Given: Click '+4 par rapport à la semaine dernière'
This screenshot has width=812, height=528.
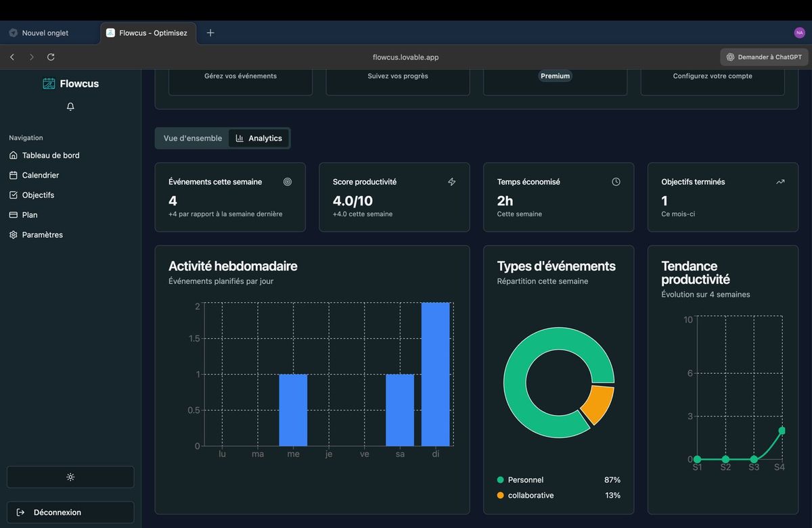Looking at the screenshot, I should (225, 214).
